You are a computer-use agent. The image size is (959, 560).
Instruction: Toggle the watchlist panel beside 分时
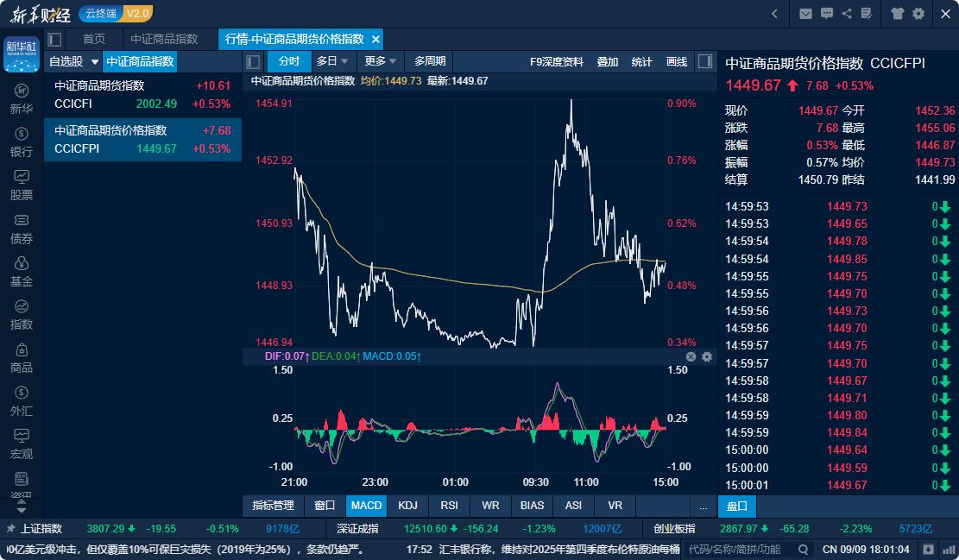click(254, 61)
